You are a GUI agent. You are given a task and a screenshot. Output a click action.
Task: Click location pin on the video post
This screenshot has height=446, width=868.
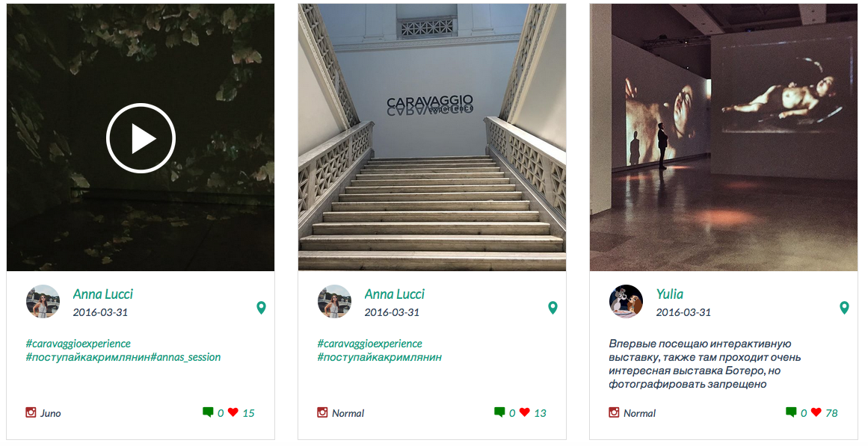point(261,307)
